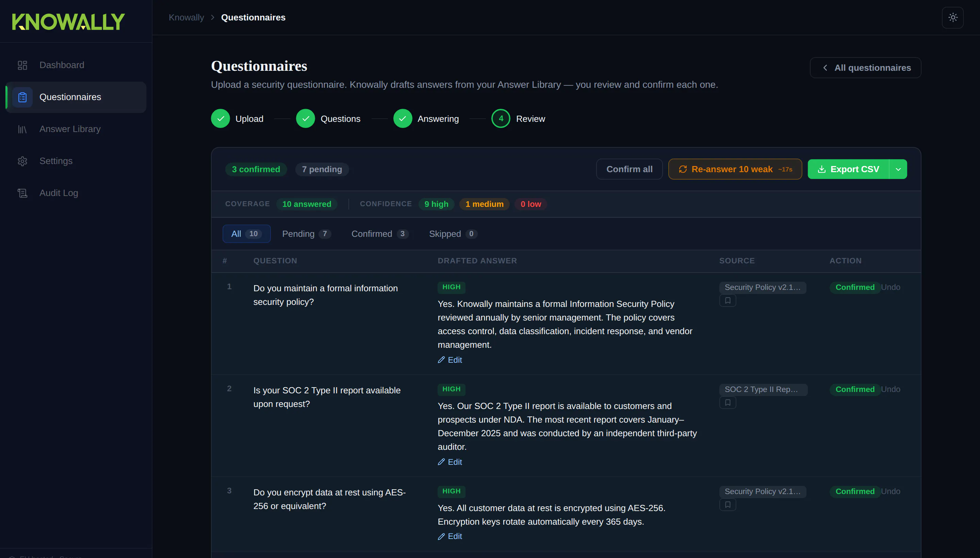Image resolution: width=980 pixels, height=558 pixels.
Task: Click the Export CSV button
Action: [848, 169]
